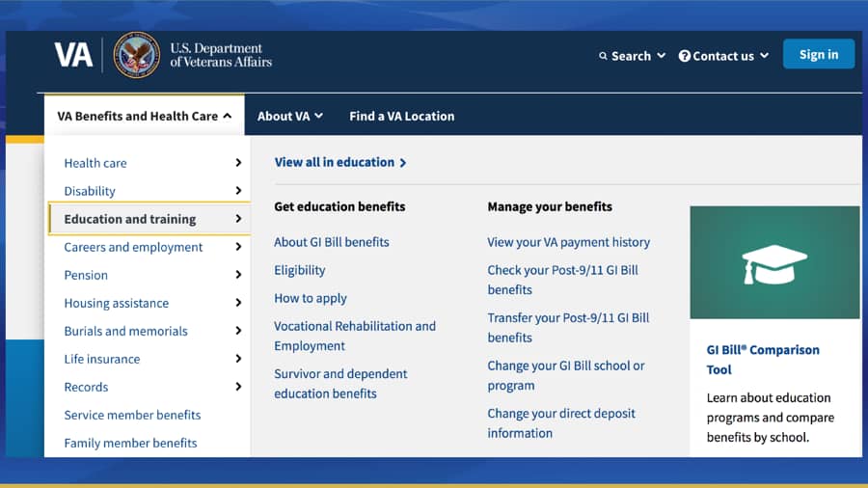The height and width of the screenshot is (488, 868).
Task: Click the arrow next to Life insurance
Action: (x=238, y=359)
